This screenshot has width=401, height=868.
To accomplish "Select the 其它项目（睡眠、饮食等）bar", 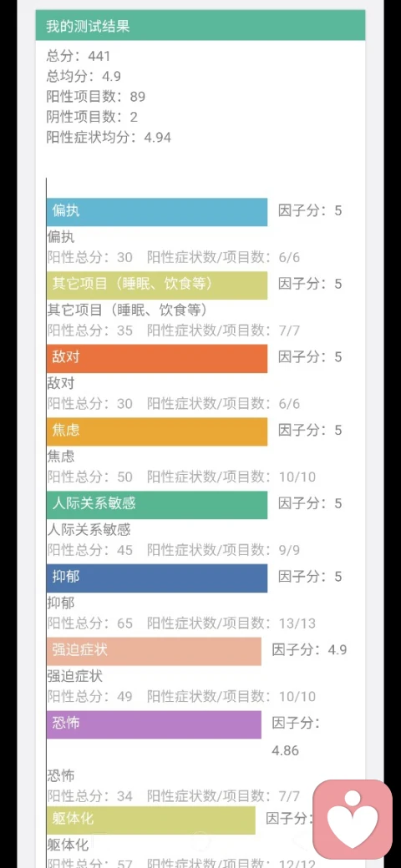I will 157,285.
